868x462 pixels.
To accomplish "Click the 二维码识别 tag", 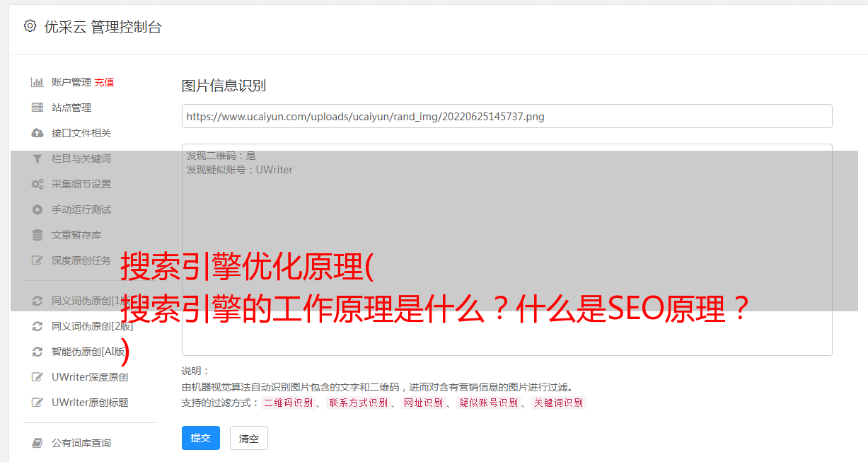I will click(289, 403).
